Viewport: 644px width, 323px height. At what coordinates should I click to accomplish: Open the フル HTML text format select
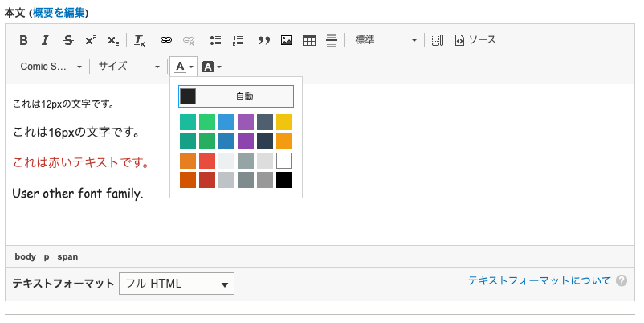pyautogui.click(x=177, y=284)
